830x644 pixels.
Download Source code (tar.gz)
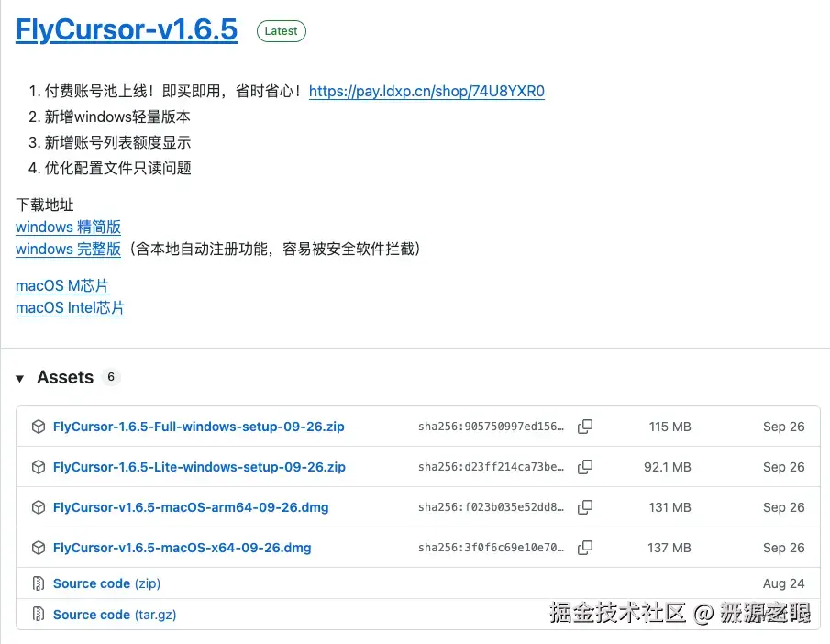click(113, 614)
